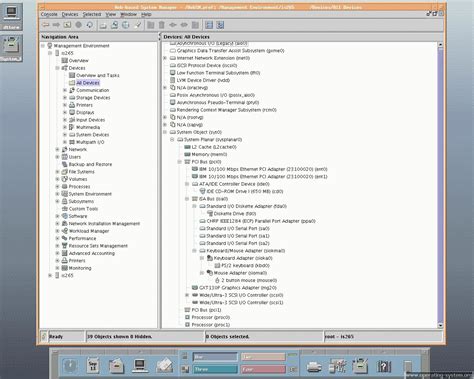Viewport: 474px width, 379px height.
Task: Open the Selected menu
Action: [x=92, y=14]
